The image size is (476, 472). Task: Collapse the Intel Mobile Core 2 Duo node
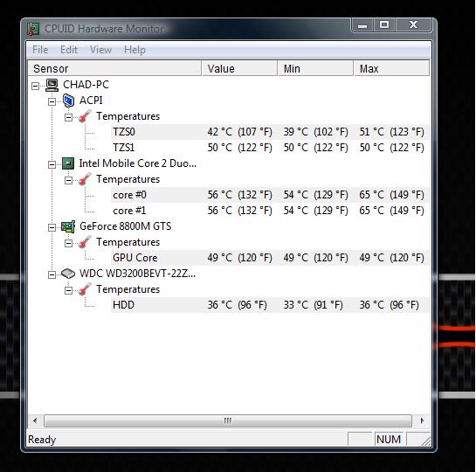52,164
